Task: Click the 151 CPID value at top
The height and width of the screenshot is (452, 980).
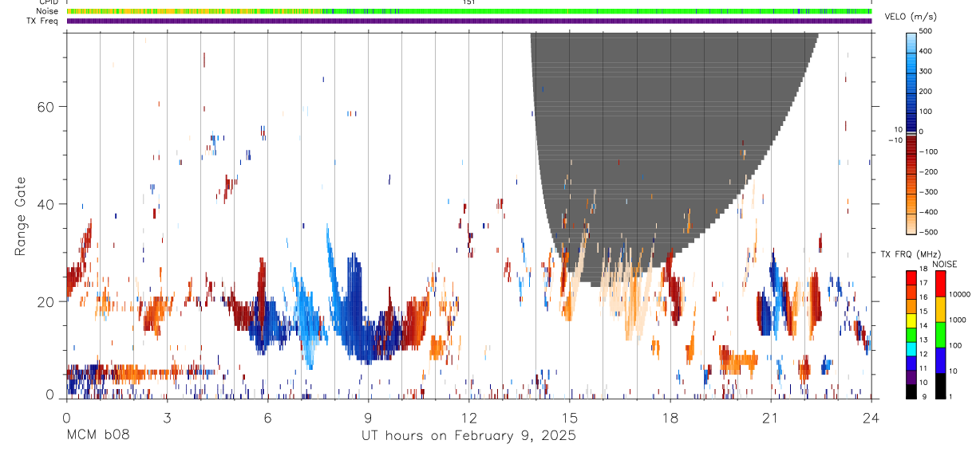Action: click(x=469, y=2)
